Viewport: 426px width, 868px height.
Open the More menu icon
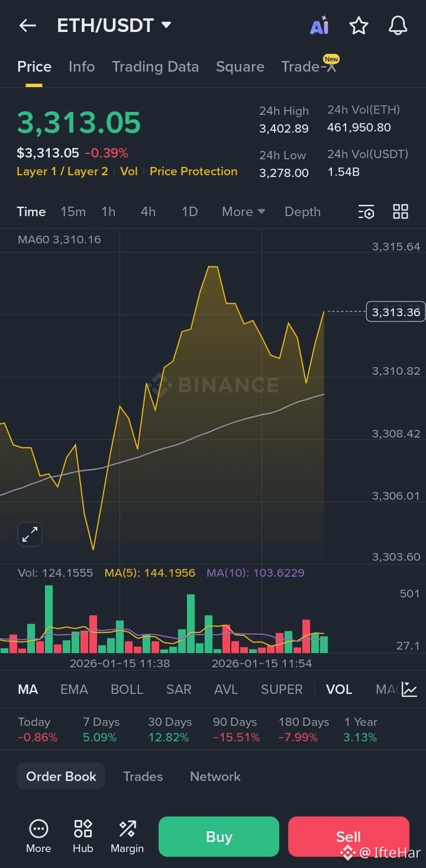click(38, 836)
